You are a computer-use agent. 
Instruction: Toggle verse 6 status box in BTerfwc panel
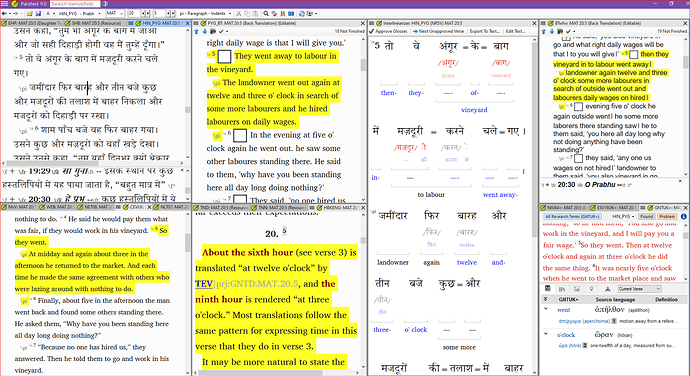tap(579, 107)
